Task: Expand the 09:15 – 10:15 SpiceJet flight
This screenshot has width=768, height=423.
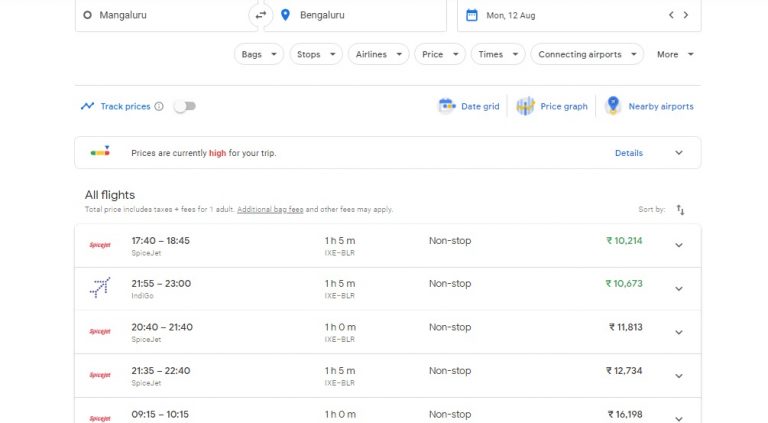Action: 679,418
